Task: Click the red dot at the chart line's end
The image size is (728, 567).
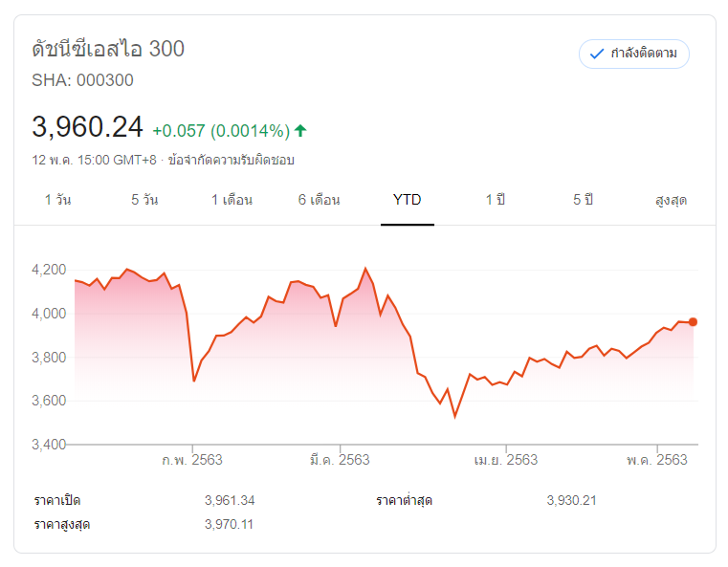Action: 693,322
